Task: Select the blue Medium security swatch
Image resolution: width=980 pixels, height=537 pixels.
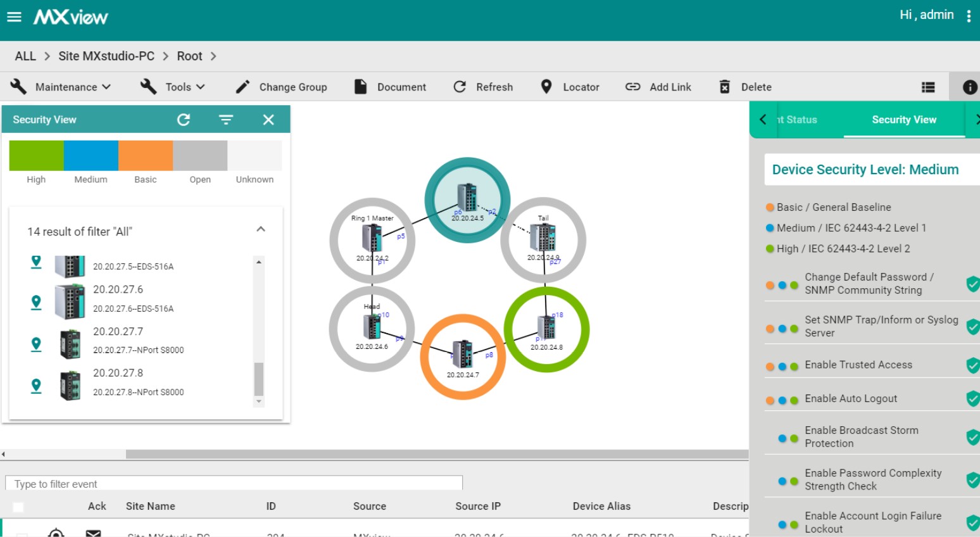Action: 91,156
